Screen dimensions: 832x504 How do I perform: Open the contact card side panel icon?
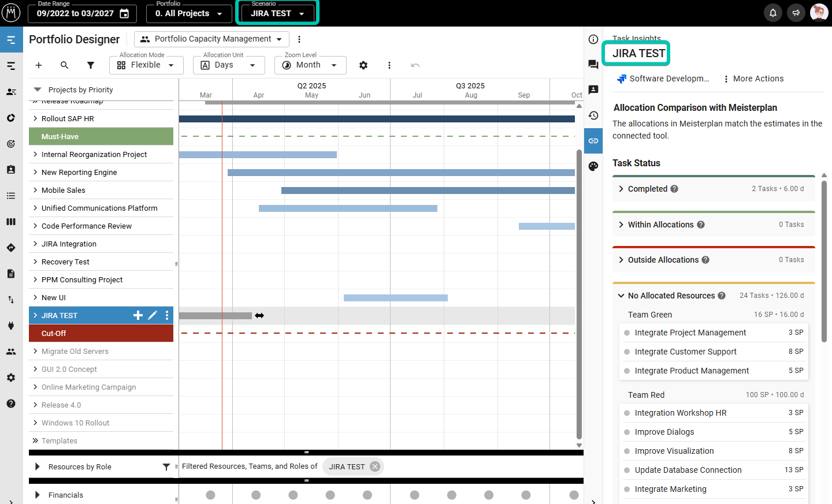coord(593,90)
